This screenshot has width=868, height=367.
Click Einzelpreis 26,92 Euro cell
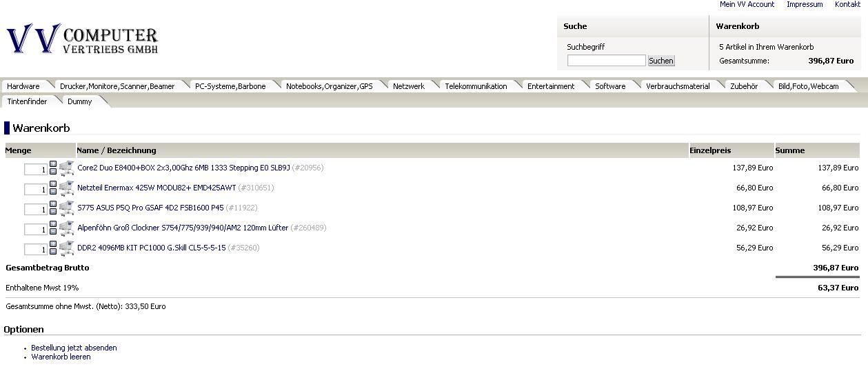tap(754, 228)
